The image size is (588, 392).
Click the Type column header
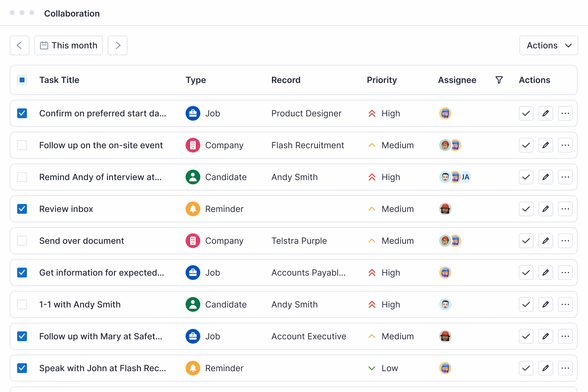tap(196, 80)
